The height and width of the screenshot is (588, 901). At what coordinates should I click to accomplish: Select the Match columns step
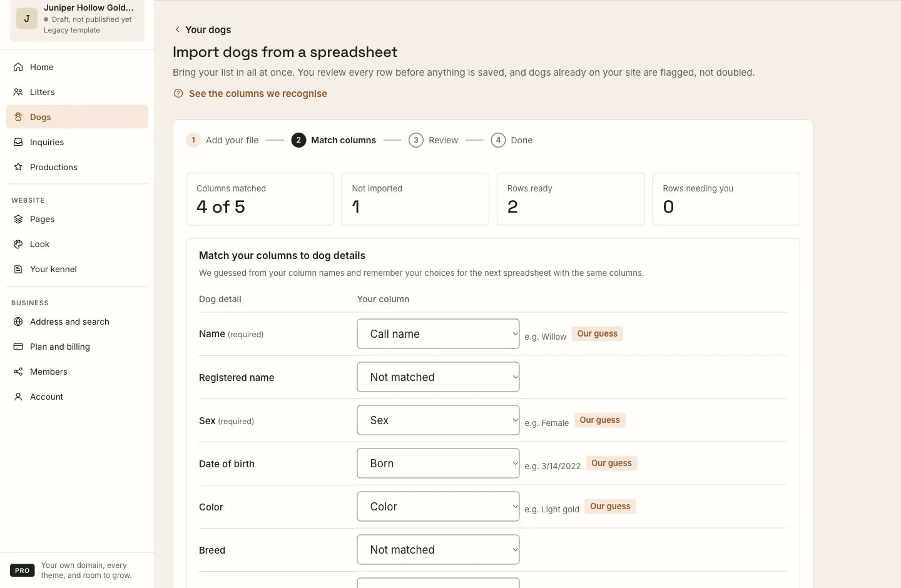333,140
